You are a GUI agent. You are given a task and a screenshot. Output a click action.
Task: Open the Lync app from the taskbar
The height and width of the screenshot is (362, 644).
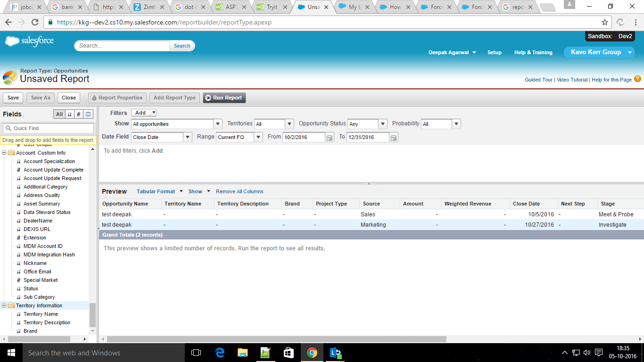[x=336, y=353]
